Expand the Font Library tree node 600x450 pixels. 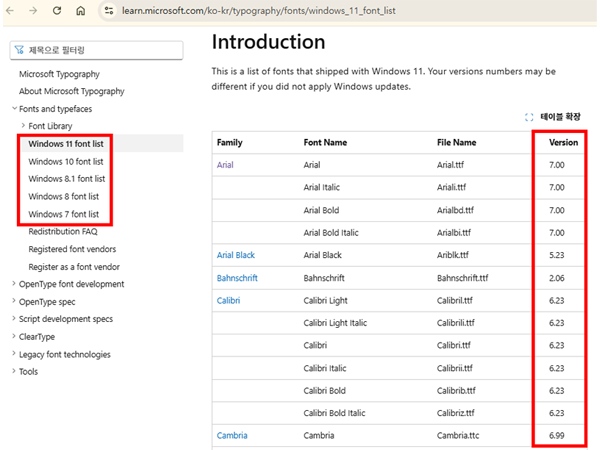coord(23,126)
